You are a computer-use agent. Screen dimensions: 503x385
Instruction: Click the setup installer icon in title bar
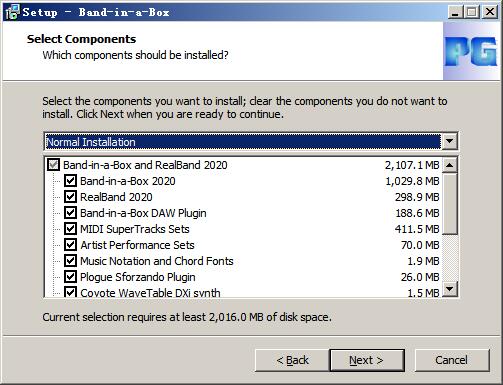click(x=12, y=12)
